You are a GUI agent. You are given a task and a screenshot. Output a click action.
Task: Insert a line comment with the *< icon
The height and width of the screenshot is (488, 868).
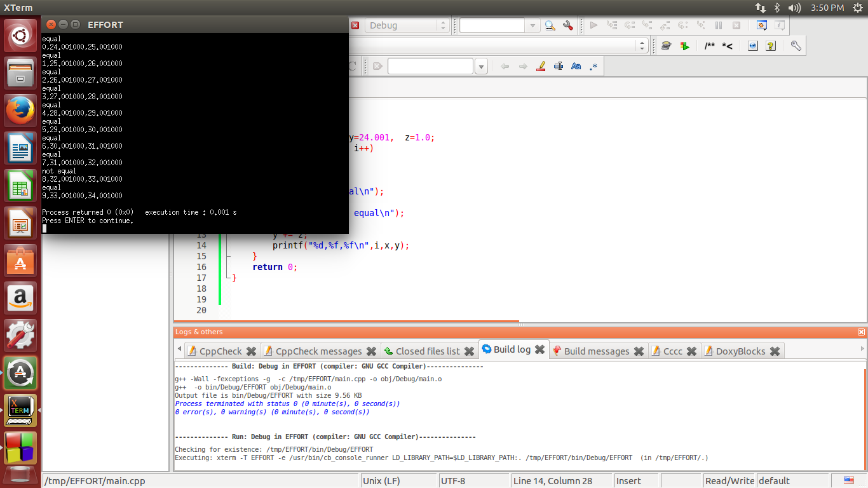tap(728, 46)
